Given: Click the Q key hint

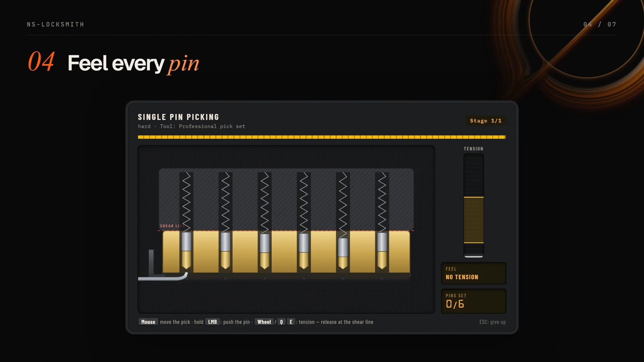Looking at the screenshot, I should pos(281,322).
